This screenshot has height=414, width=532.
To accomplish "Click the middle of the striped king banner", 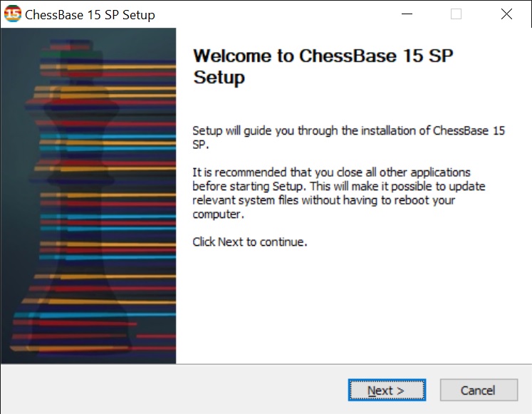I will coord(88,196).
